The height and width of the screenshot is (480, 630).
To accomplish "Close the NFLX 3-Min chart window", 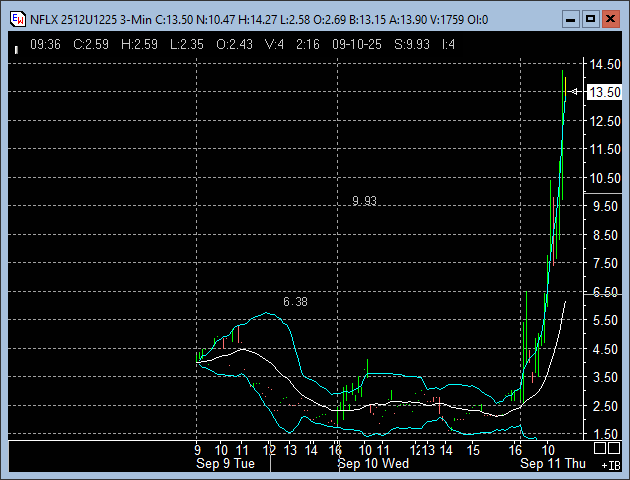I will pos(610,19).
